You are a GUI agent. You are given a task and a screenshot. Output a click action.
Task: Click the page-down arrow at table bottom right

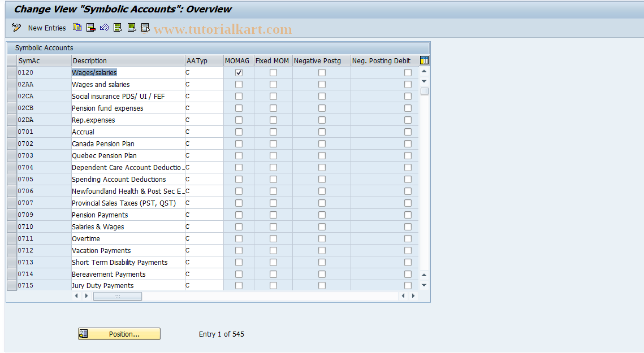click(x=424, y=285)
